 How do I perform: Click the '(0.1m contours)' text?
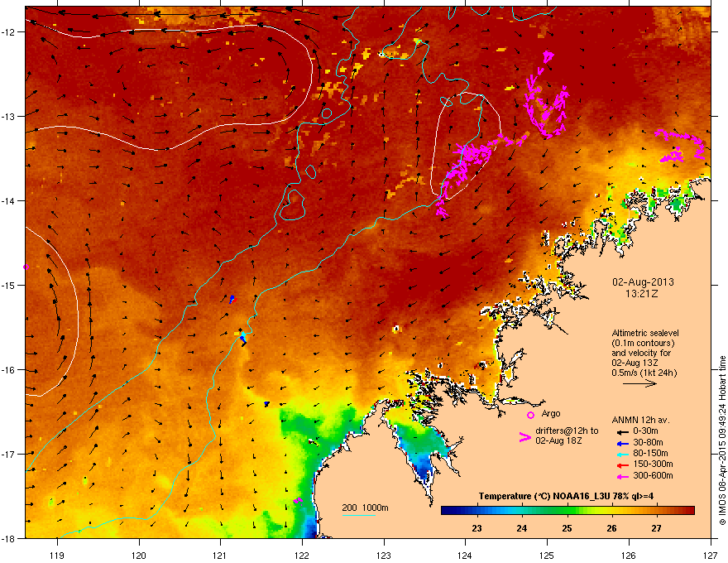643,344
